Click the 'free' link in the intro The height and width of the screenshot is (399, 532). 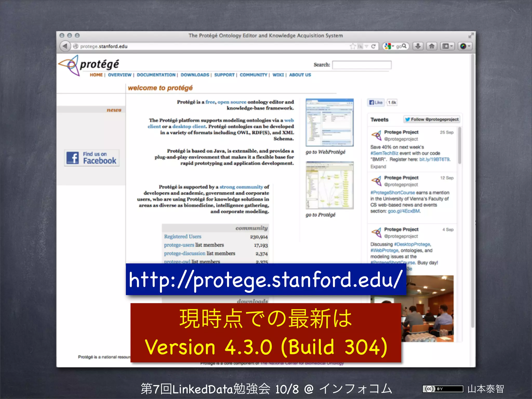click(210, 102)
